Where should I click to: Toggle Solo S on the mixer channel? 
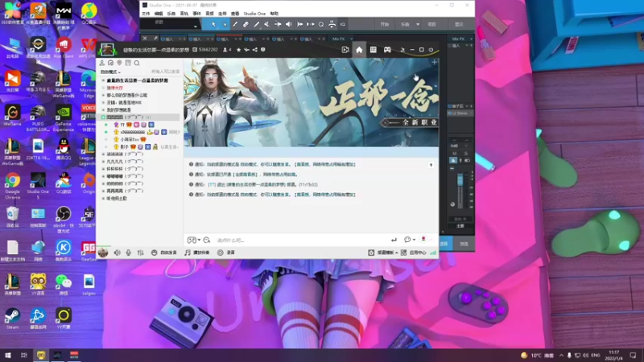pos(466,154)
